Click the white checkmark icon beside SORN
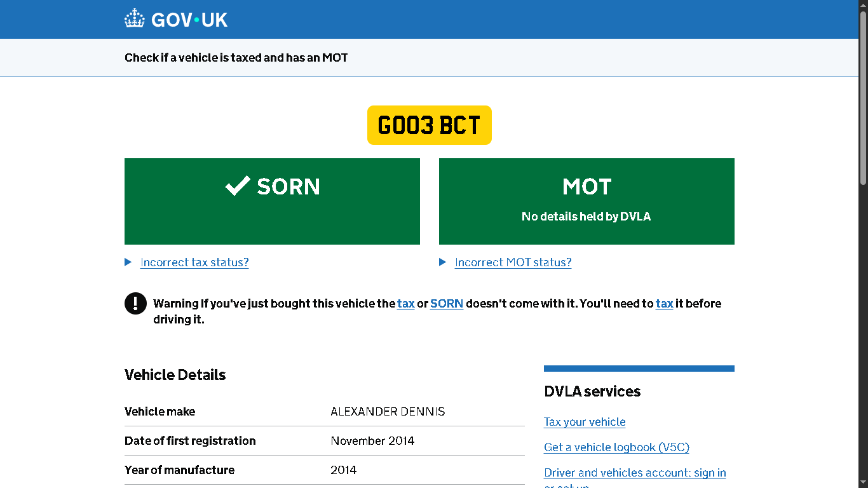Viewport: 868px width, 488px height. click(x=238, y=186)
